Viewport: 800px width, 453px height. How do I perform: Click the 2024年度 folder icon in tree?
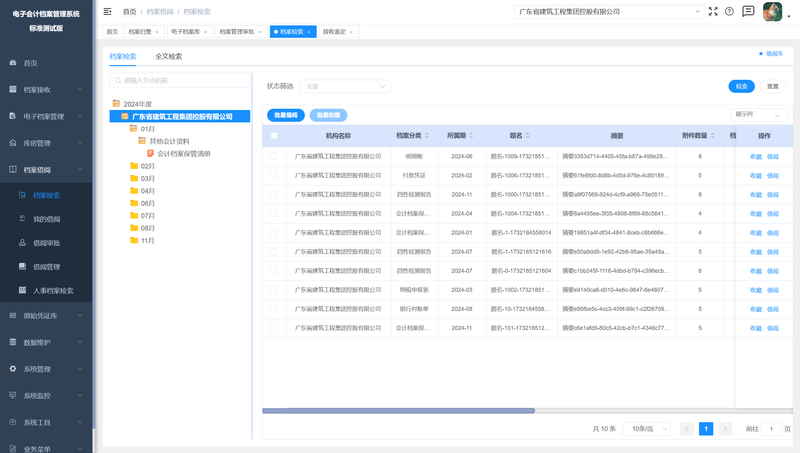tap(116, 103)
